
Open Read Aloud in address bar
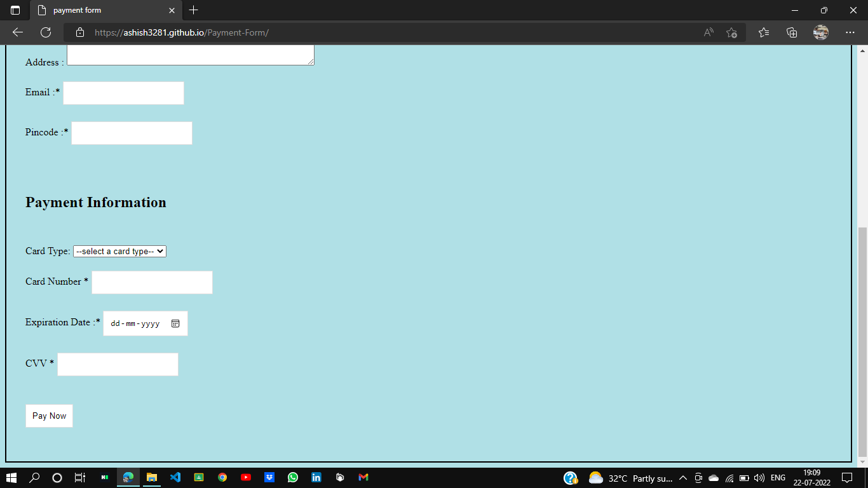click(709, 32)
